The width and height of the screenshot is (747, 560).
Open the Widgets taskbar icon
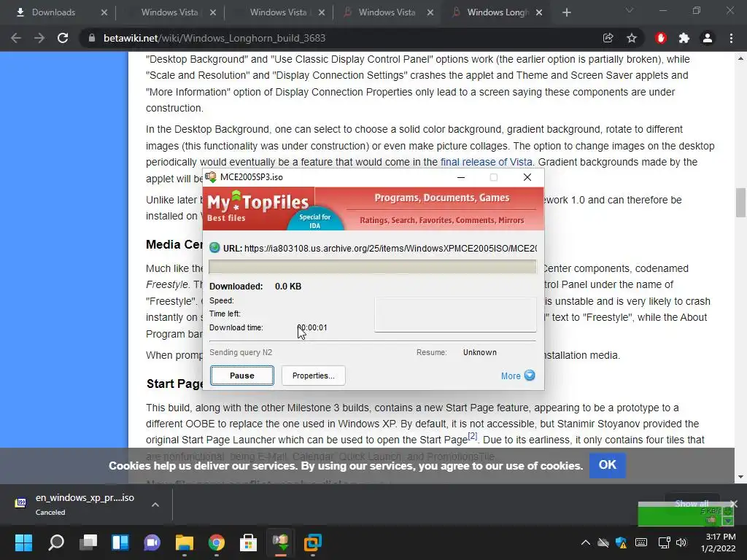[120, 542]
